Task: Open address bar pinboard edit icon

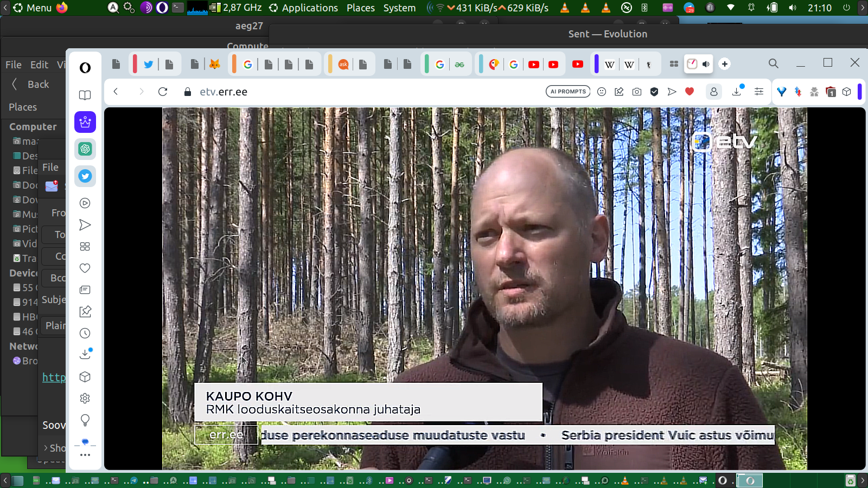Action: click(x=619, y=92)
